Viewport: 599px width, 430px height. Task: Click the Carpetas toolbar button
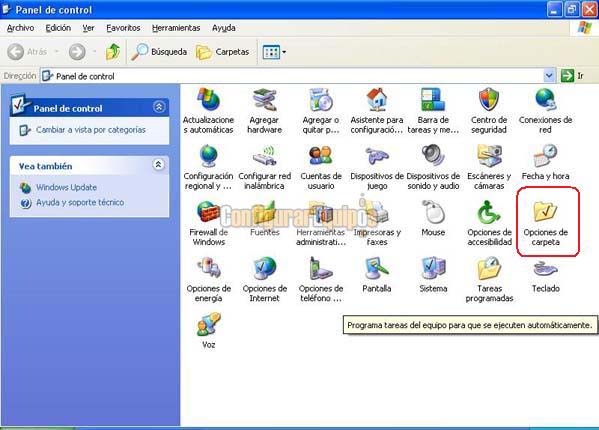tap(223, 52)
